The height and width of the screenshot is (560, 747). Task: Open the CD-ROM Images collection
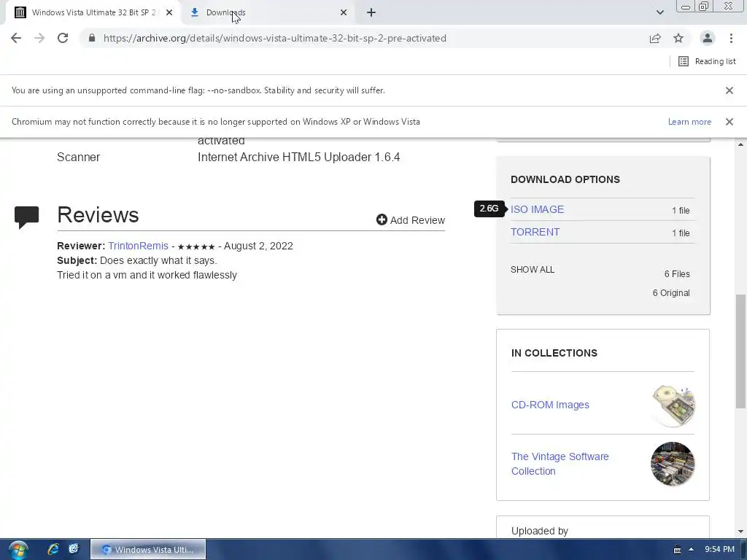[550, 405]
